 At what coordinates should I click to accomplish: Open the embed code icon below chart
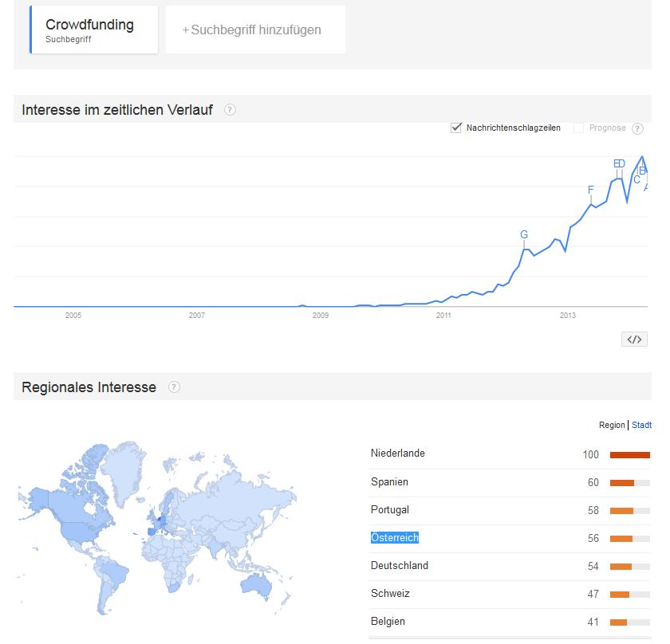click(x=634, y=340)
